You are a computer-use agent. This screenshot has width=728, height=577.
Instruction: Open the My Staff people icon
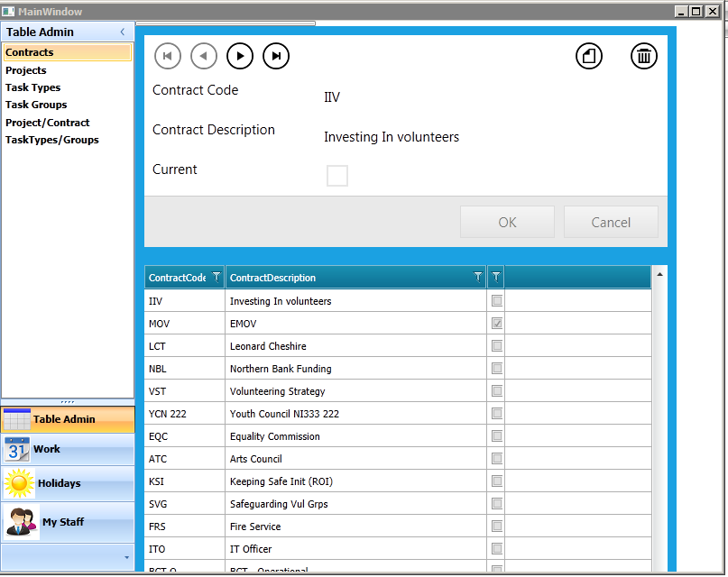tap(22, 522)
